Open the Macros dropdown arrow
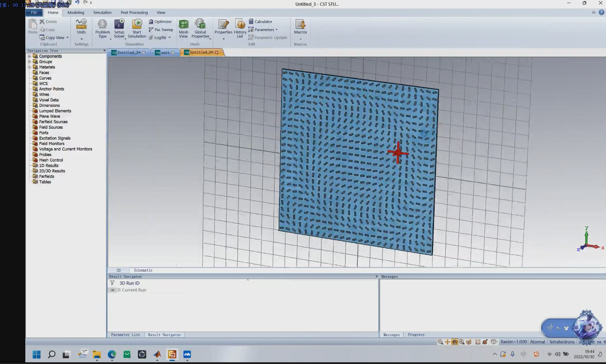The height and width of the screenshot is (364, 606). [x=300, y=39]
